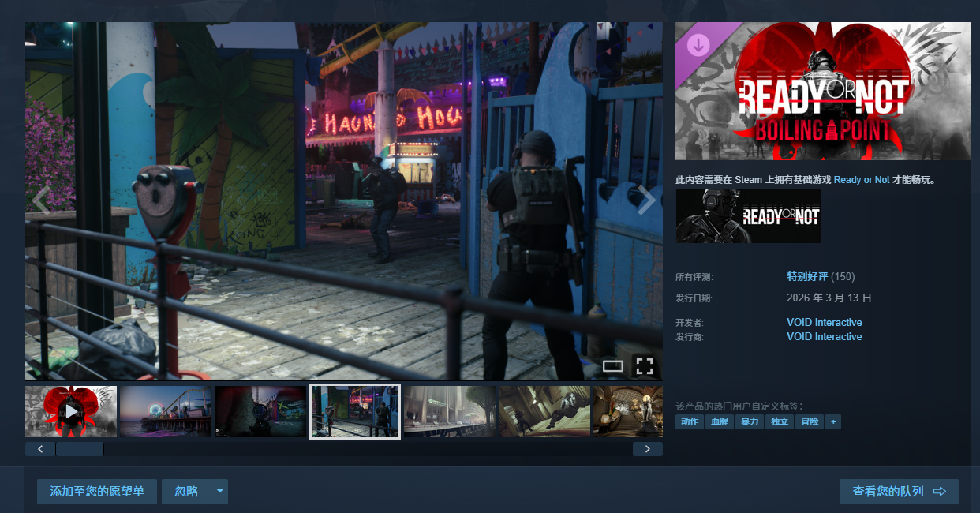Click 查看您的队列 queue button
The height and width of the screenshot is (513, 980).
[x=899, y=492]
